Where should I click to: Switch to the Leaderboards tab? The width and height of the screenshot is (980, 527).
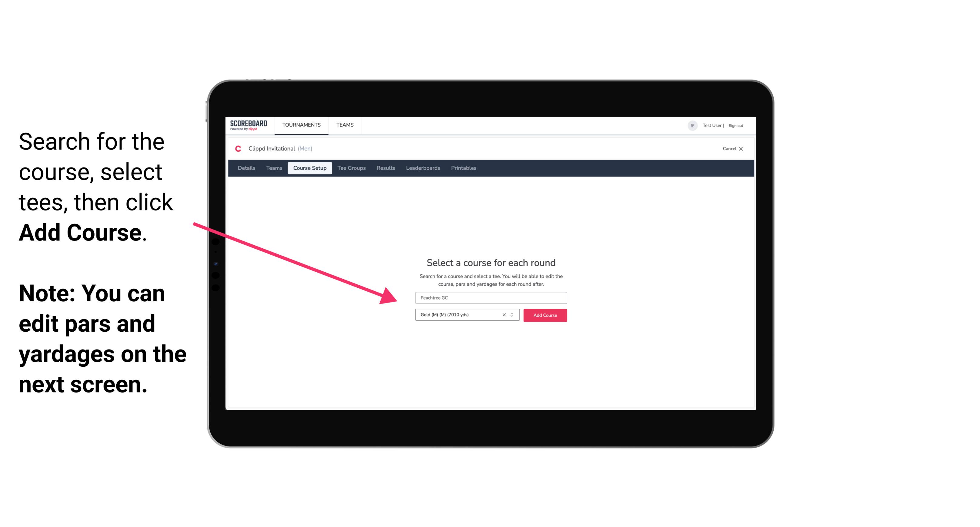pyautogui.click(x=422, y=168)
